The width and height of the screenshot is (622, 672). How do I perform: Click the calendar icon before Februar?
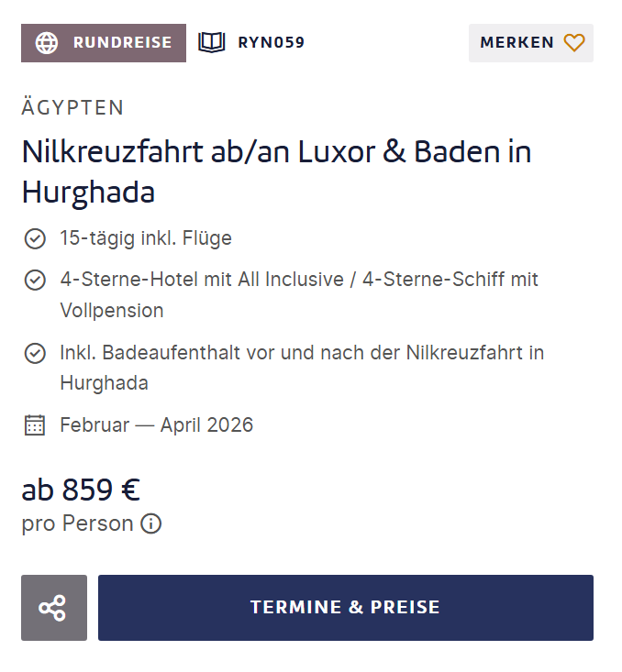point(35,425)
